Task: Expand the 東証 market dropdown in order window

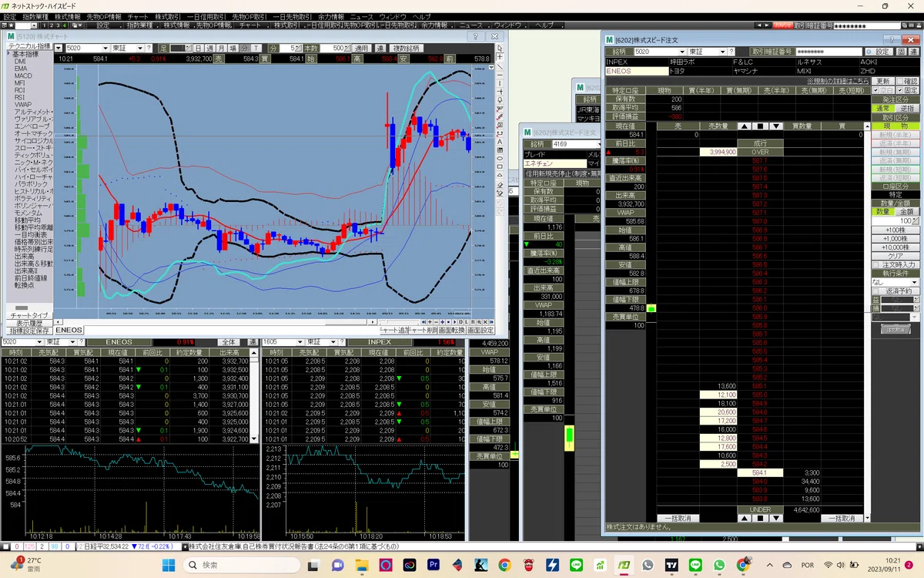Action: click(x=722, y=52)
